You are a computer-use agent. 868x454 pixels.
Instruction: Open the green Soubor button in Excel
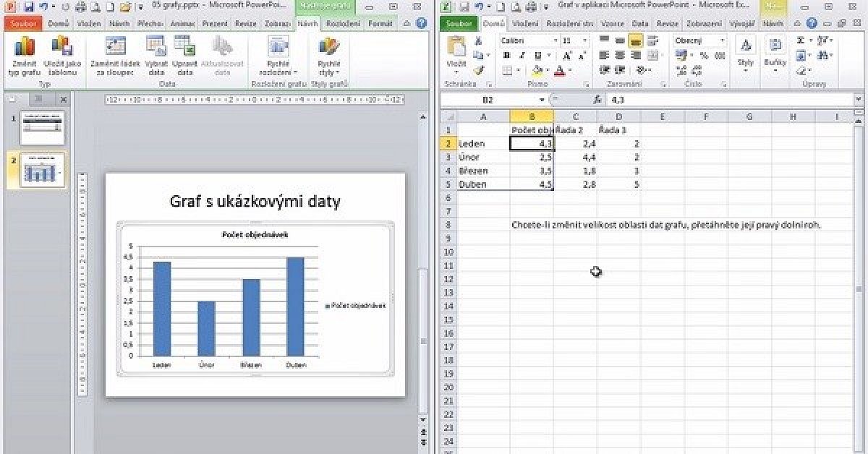point(458,24)
